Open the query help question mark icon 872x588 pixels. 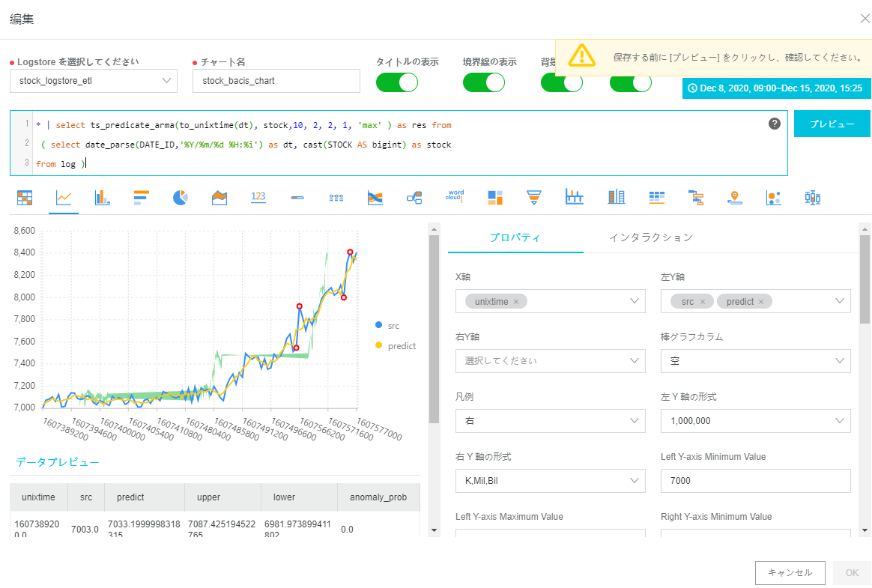pos(774,124)
